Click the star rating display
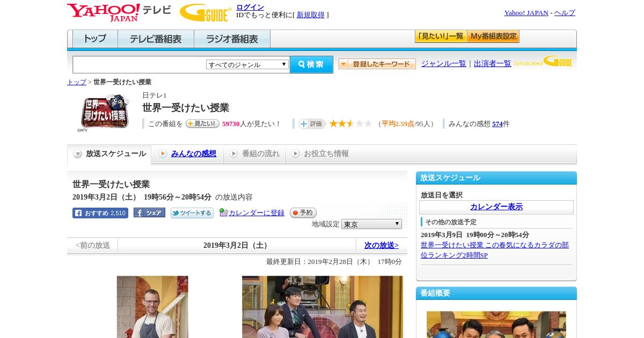Viewport: 644px width, 338px height. (350, 124)
